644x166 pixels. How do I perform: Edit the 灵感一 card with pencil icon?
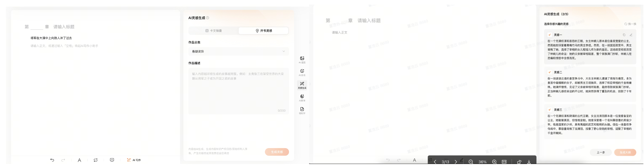(631, 35)
